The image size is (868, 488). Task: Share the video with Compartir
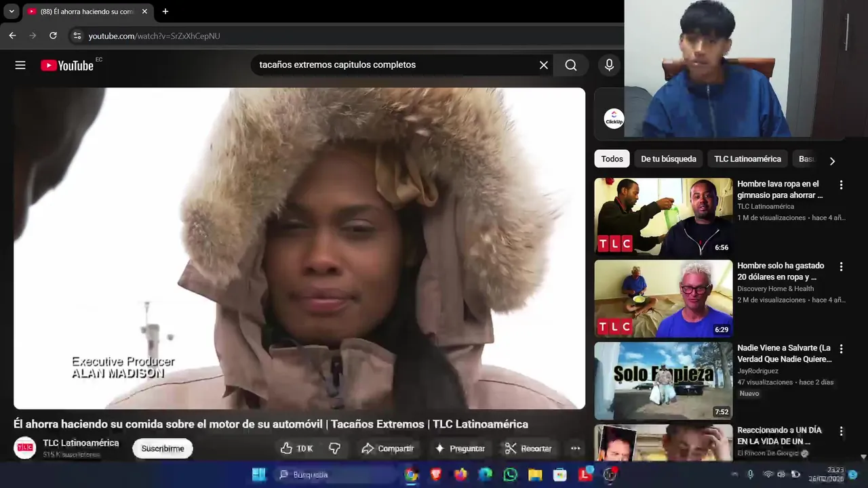tap(388, 449)
